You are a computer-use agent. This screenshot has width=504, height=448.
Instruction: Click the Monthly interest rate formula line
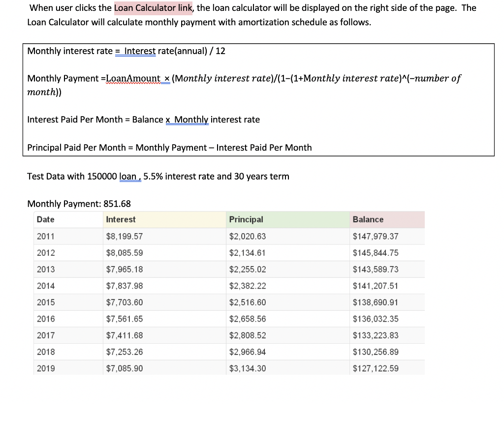click(126, 51)
